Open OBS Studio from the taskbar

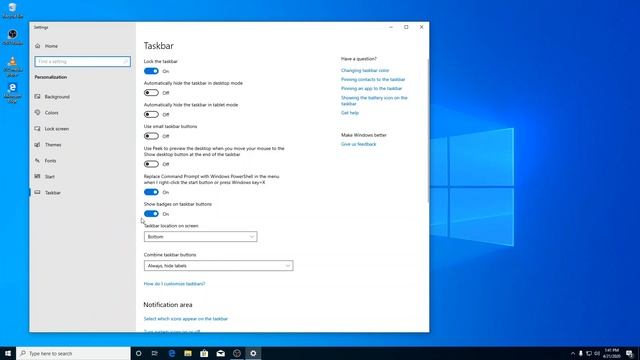click(237, 353)
